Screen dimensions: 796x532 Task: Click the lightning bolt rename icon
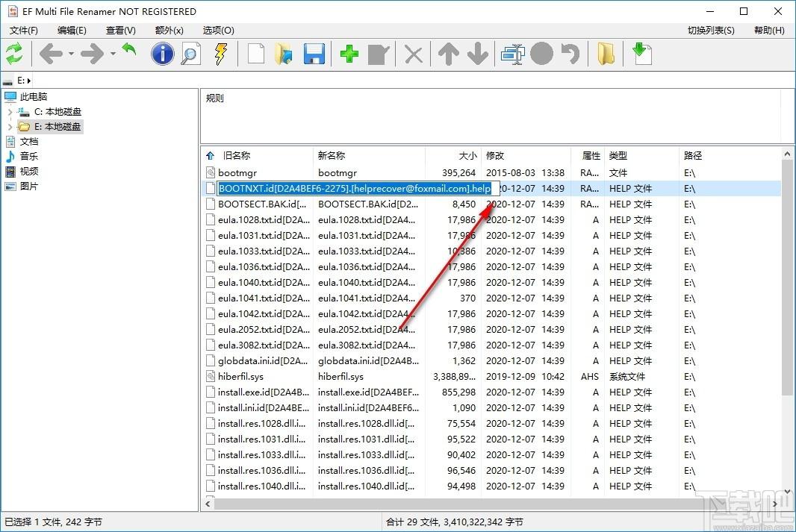tap(220, 54)
